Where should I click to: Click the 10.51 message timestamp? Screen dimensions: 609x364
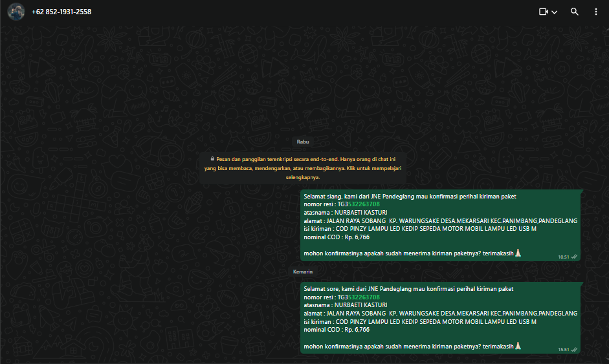coord(564,257)
